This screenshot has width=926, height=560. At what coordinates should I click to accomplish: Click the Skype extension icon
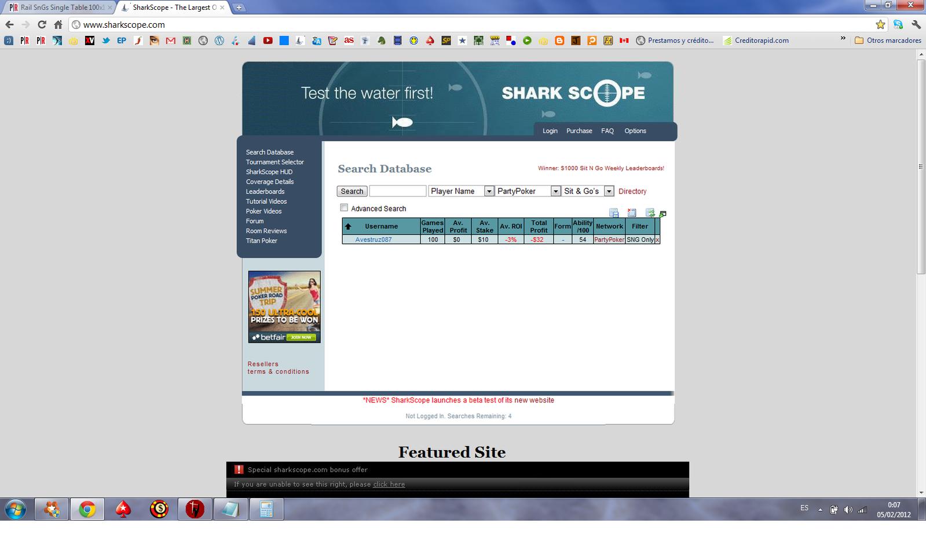pos(898,24)
